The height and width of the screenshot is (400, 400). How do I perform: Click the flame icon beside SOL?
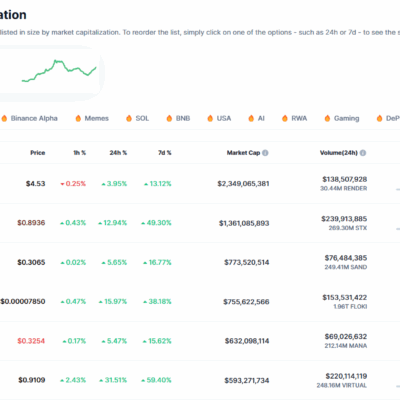(x=129, y=118)
